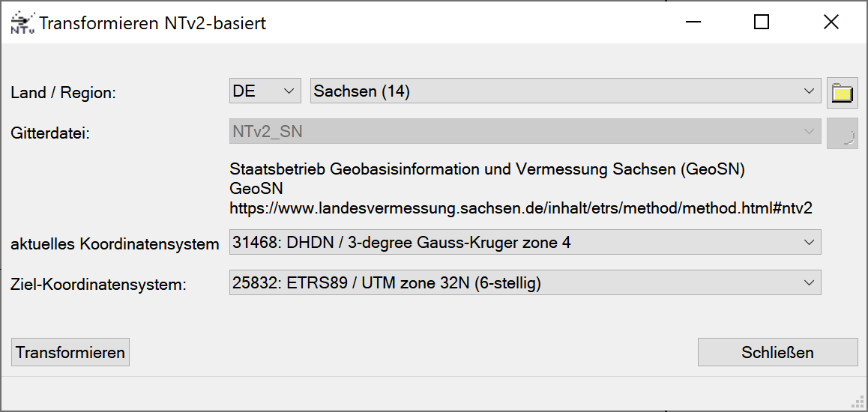Click the NTv2 application icon in title bar
Screen dimensions: 868x412
[x=22, y=23]
